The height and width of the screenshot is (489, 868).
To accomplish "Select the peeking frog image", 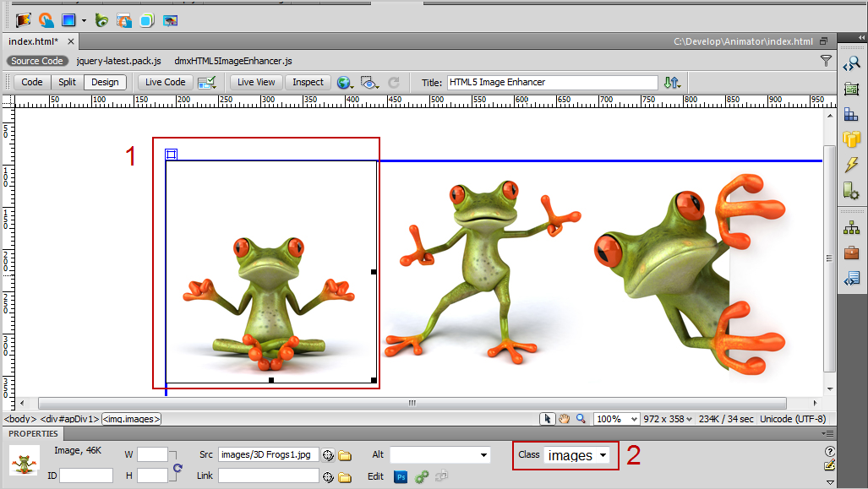I will click(x=691, y=276).
